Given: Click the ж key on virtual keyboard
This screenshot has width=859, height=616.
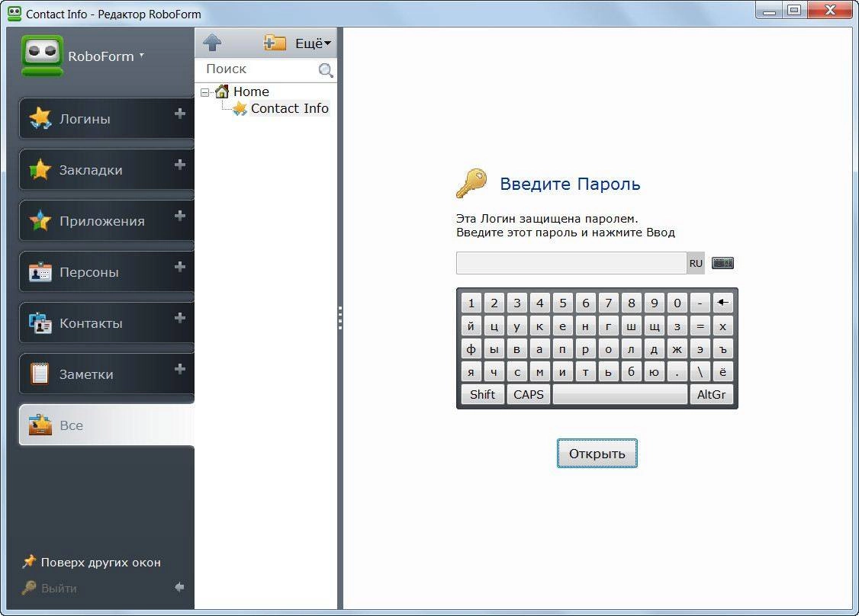Looking at the screenshot, I should (677, 349).
